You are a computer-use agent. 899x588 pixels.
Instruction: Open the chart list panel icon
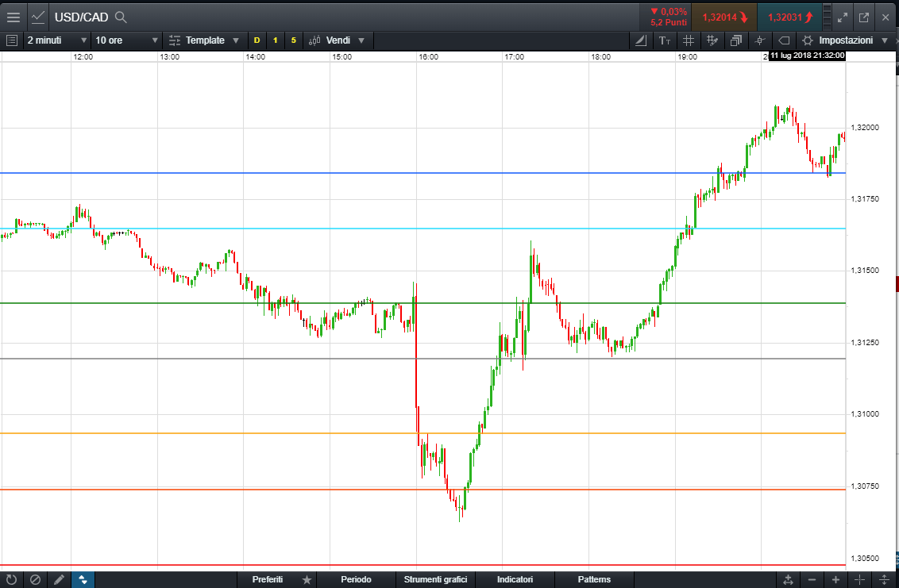click(12, 40)
